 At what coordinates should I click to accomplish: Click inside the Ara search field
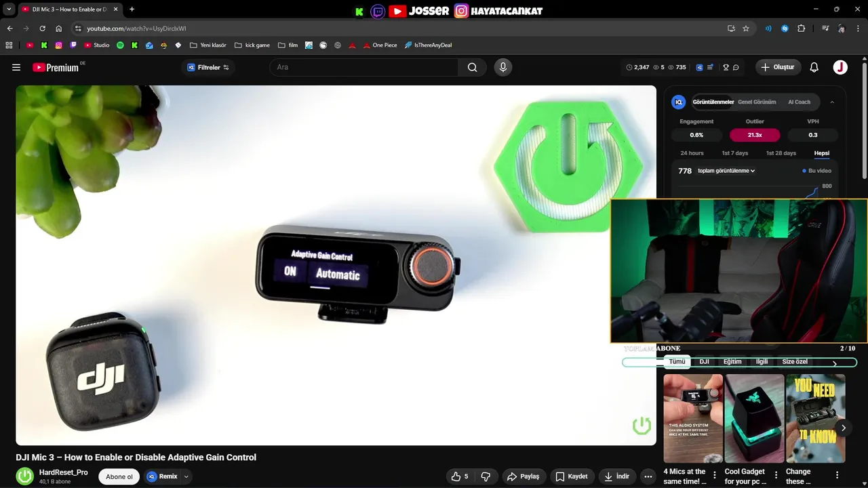(x=364, y=67)
